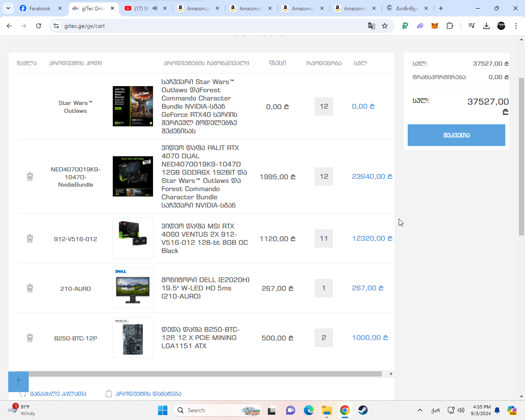Click the blue order checkout button

[456, 135]
